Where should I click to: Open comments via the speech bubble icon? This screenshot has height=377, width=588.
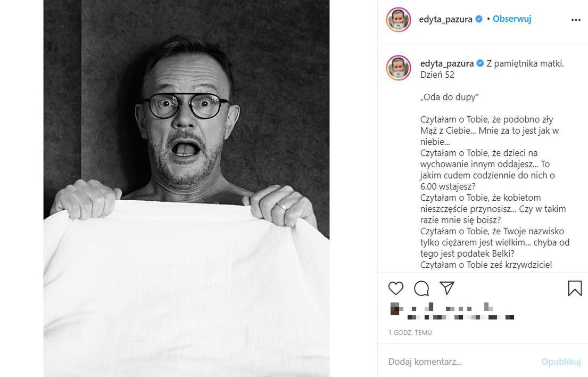pyautogui.click(x=421, y=288)
